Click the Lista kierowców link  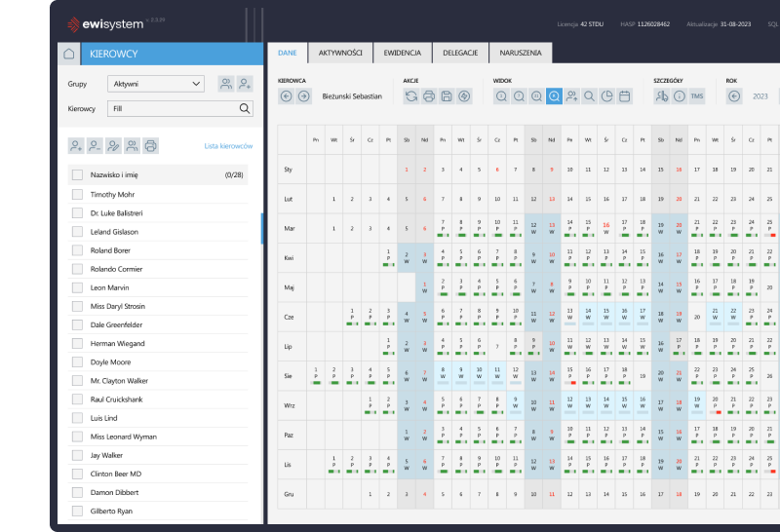228,146
